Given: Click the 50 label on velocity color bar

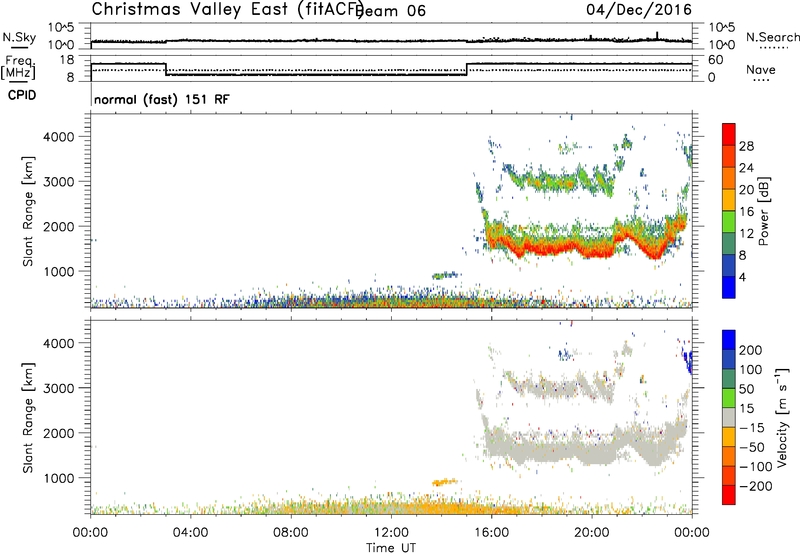Looking at the screenshot, I should [x=746, y=389].
